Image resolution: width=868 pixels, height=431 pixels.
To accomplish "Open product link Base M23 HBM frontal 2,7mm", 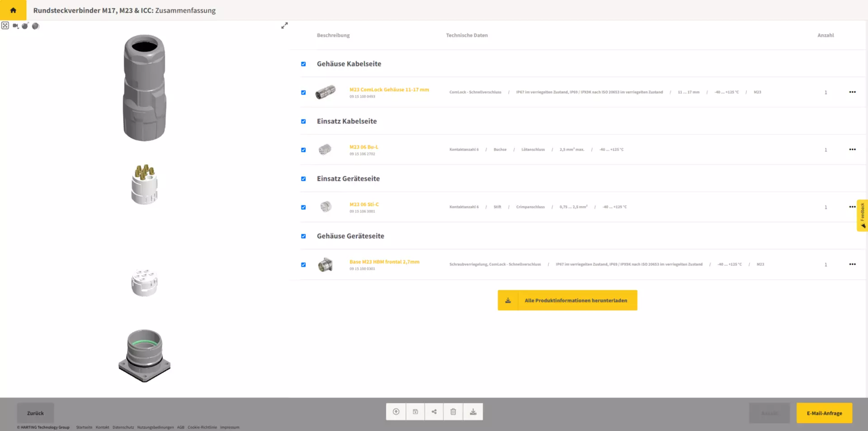I will point(384,262).
